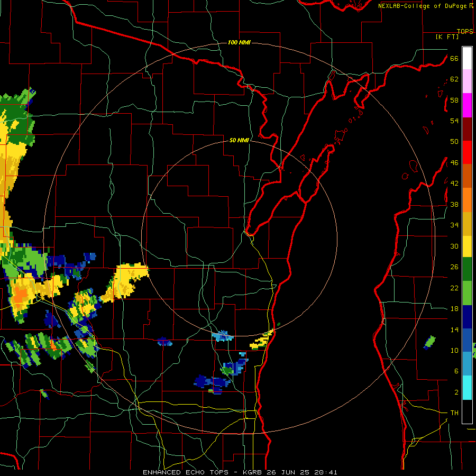Click the TH threshold legend label
This screenshot has width=476, height=476.
[x=454, y=413]
